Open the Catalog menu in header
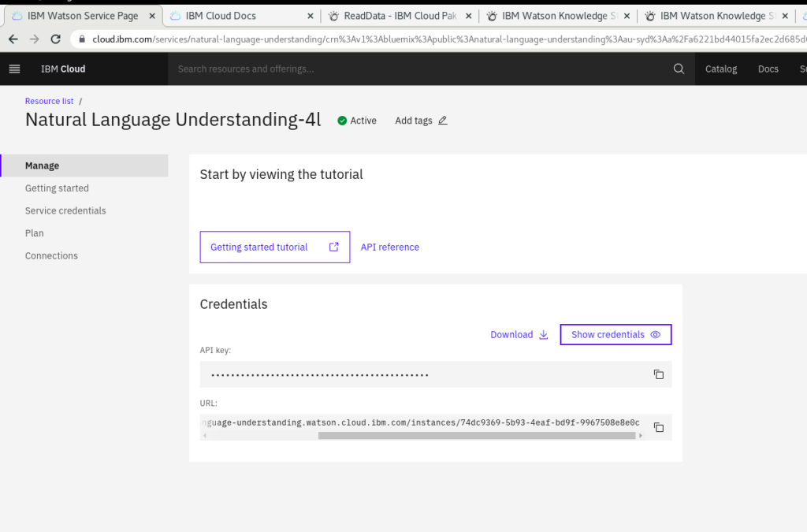This screenshot has width=807, height=532. click(x=720, y=69)
